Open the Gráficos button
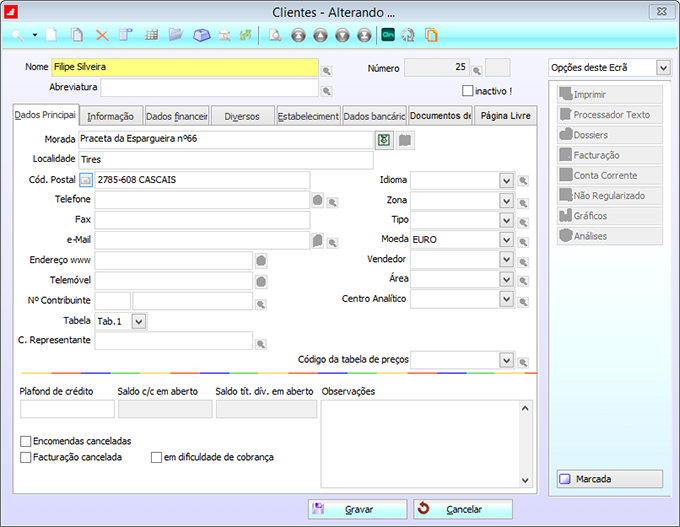 pyautogui.click(x=610, y=216)
